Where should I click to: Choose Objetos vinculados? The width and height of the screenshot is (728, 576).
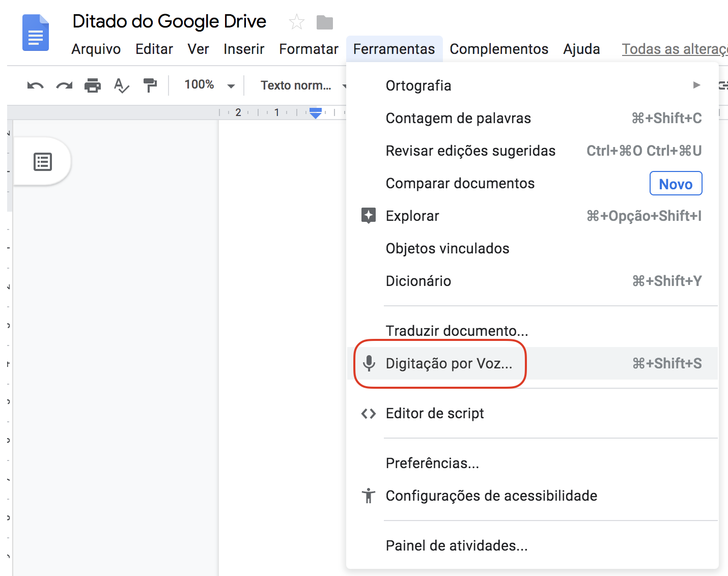[x=532, y=248]
